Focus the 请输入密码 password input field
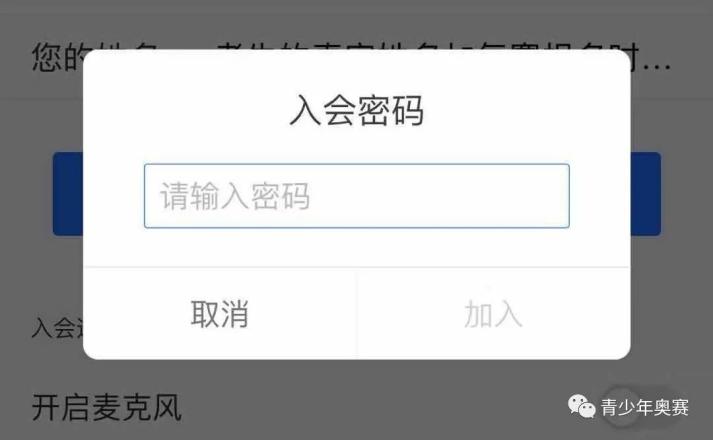 coord(356,196)
